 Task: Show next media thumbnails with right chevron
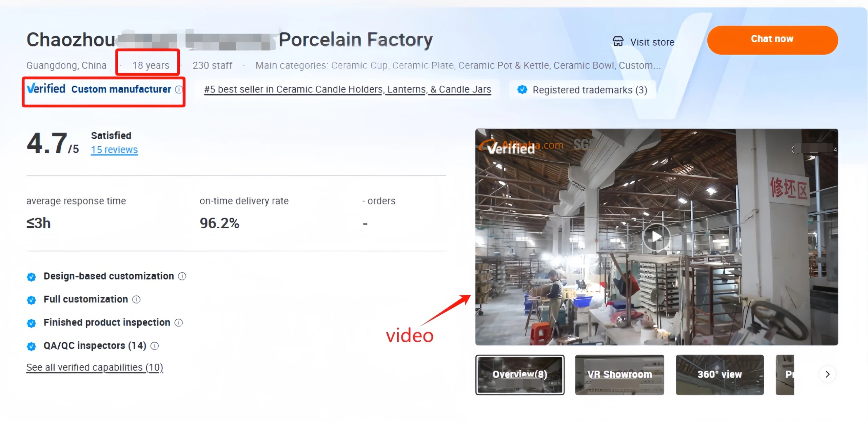[827, 374]
